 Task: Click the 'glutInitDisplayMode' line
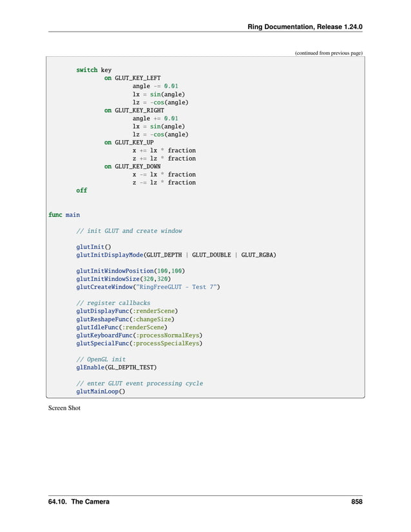pos(177,255)
